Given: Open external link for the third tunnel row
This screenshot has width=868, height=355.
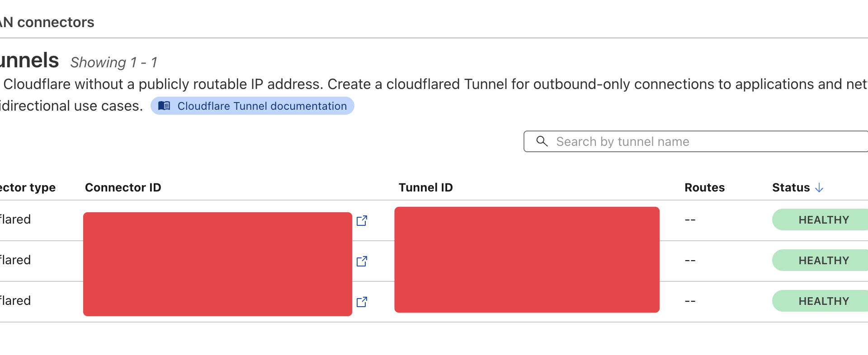Looking at the screenshot, I should click(x=362, y=302).
